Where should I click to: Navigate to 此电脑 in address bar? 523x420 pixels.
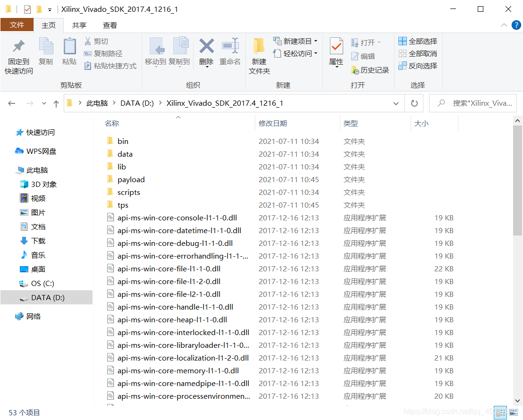click(97, 103)
